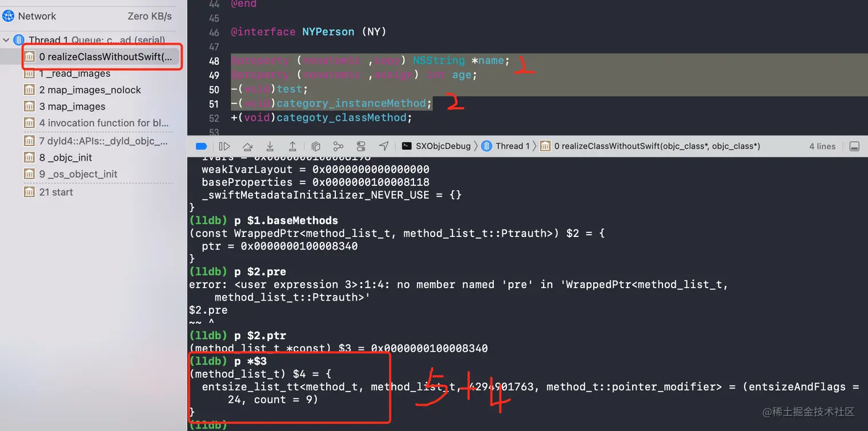Click the 'p $2.pre' console command
868x431 pixels.
click(x=260, y=271)
